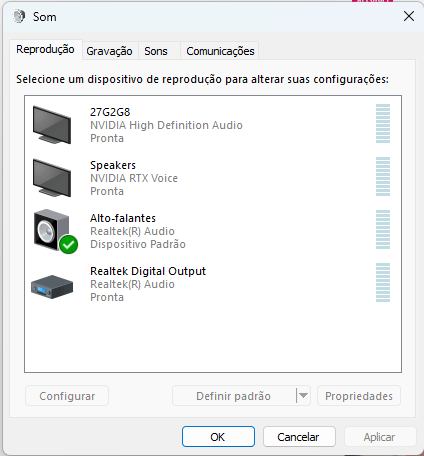
Task: Click the Realtek Digital Output level meter
Action: (x=383, y=283)
